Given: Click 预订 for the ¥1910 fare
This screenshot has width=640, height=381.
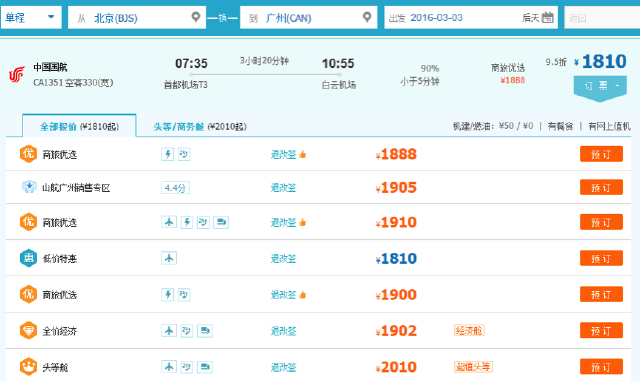Looking at the screenshot, I should coord(601,222).
